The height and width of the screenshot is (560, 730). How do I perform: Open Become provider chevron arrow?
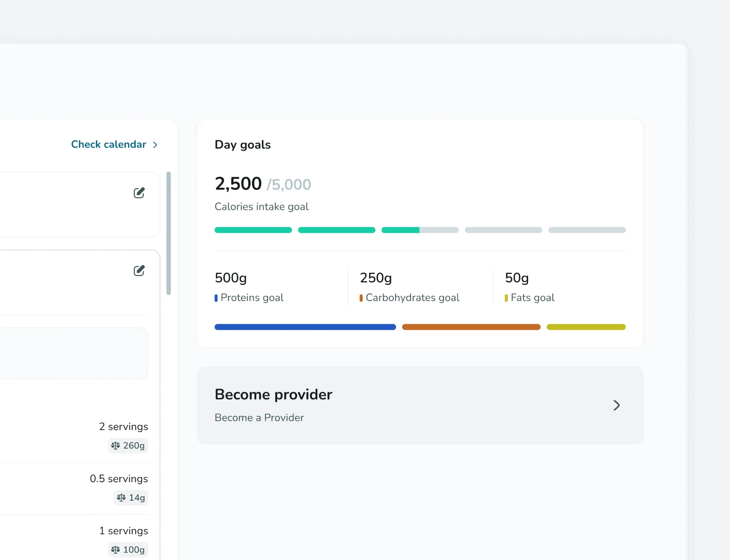pos(617,405)
